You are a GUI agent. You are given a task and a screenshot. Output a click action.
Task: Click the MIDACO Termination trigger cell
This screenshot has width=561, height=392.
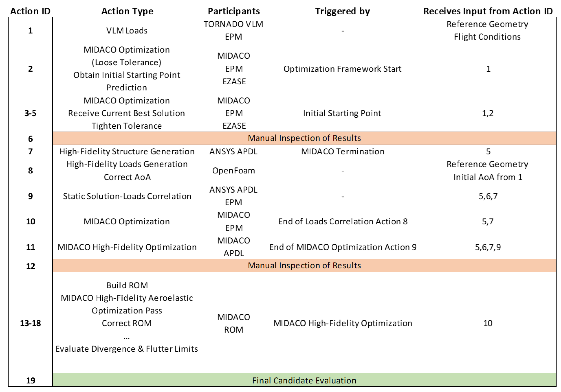[x=343, y=152]
